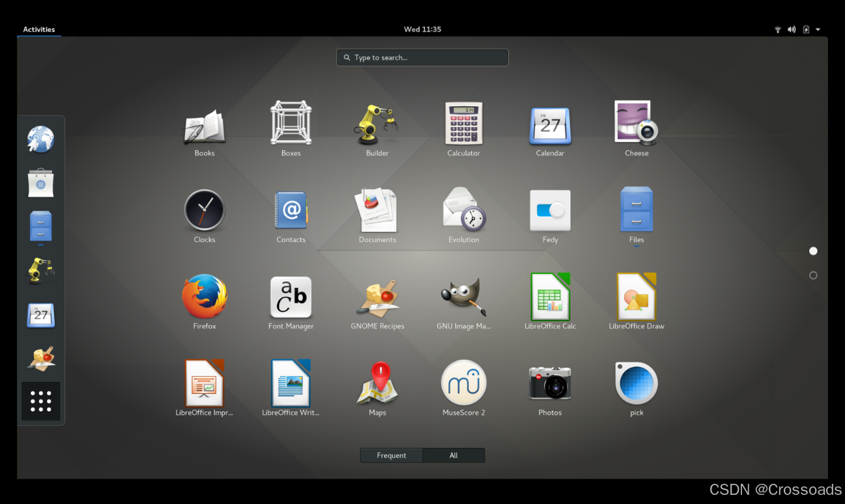This screenshot has width=845, height=504.
Task: Open Files from the dash
Action: point(40,226)
